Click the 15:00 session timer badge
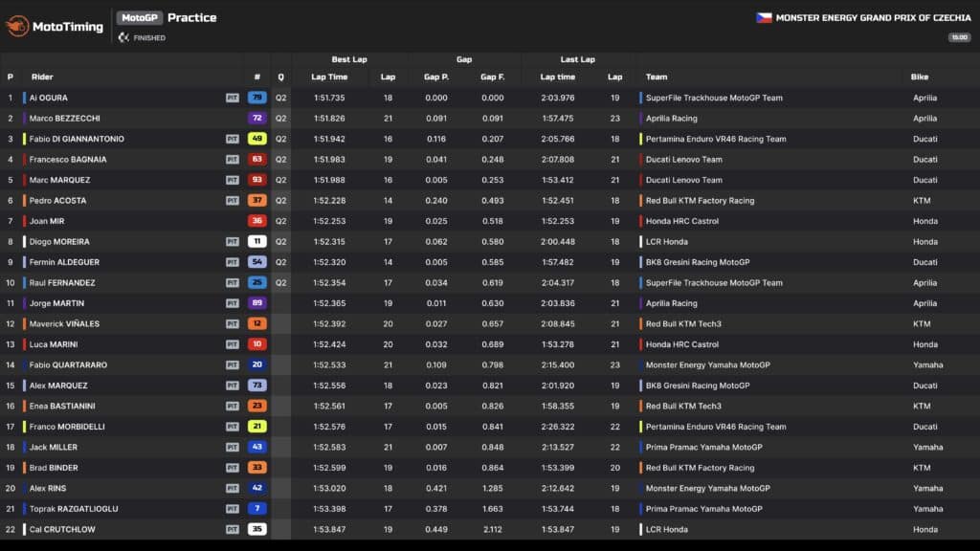The width and height of the screenshot is (980, 551). click(959, 37)
